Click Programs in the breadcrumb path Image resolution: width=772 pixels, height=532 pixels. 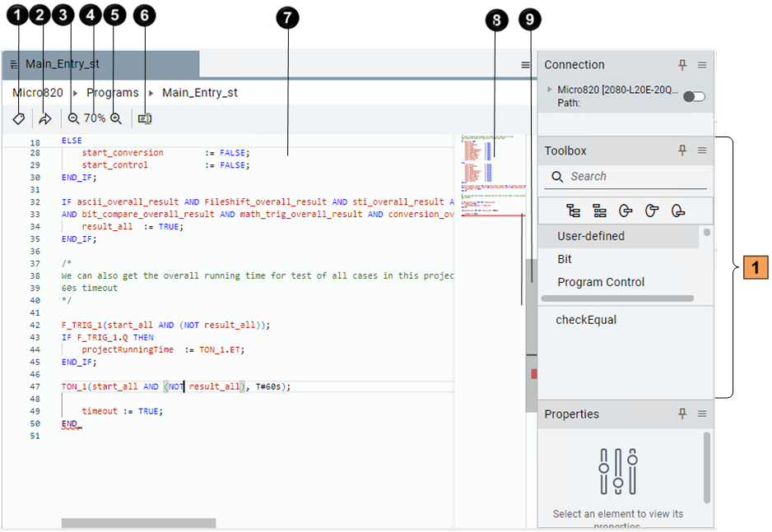coord(113,92)
